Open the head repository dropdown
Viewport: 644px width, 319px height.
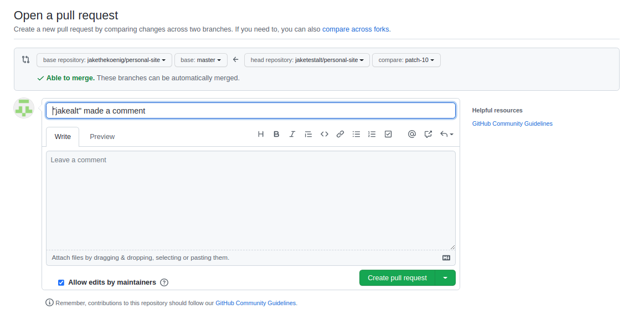pyautogui.click(x=307, y=60)
